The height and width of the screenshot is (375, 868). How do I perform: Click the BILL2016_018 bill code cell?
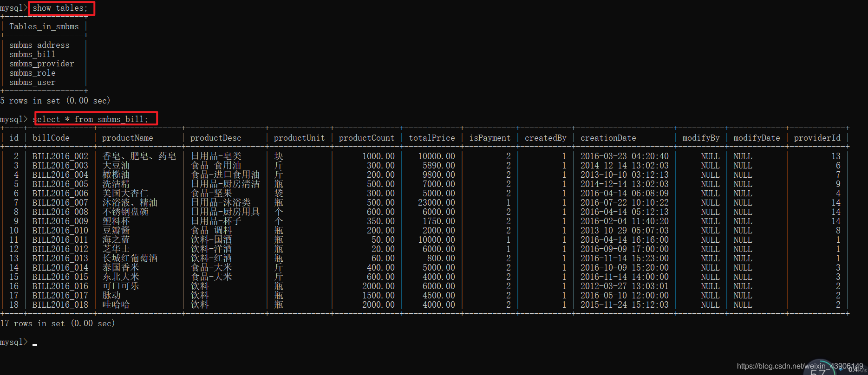point(60,305)
